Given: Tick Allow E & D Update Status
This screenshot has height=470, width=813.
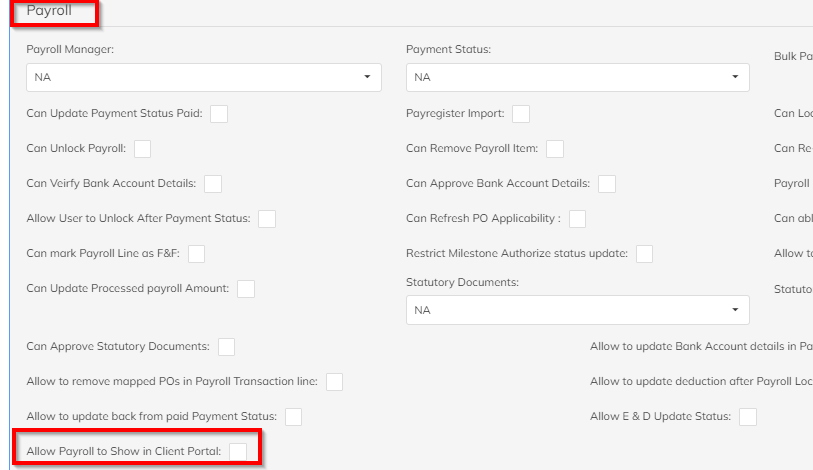Looking at the screenshot, I should point(748,417).
